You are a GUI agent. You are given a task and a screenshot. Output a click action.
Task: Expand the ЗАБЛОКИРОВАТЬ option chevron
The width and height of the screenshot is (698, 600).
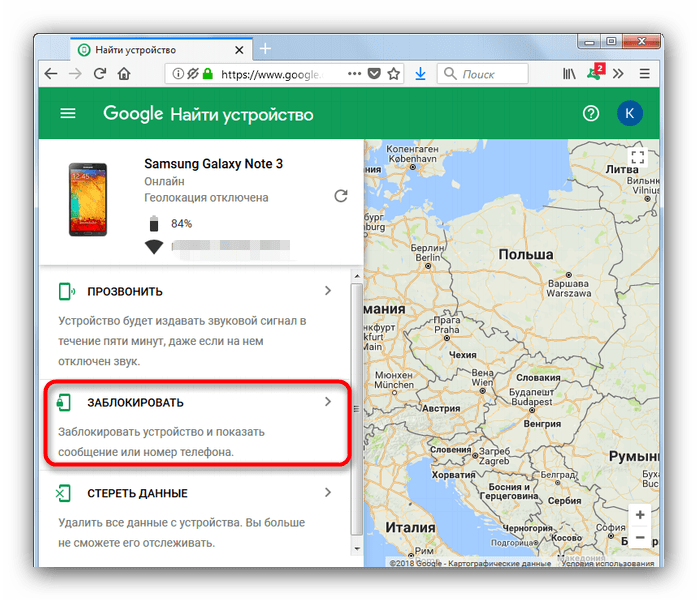(327, 402)
